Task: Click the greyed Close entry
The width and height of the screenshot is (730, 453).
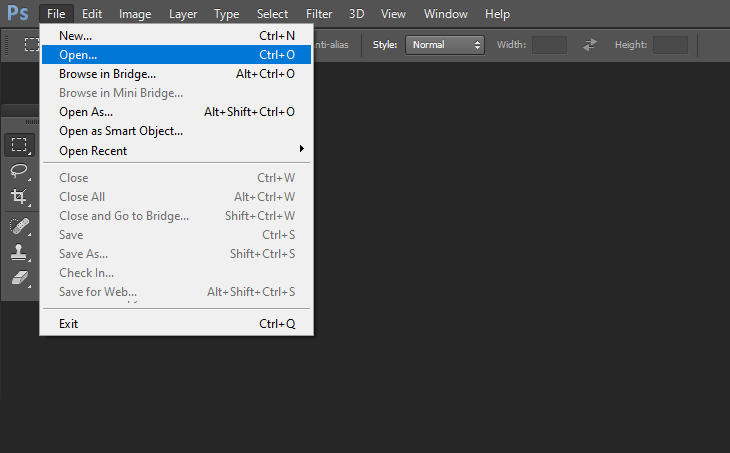Action: point(176,178)
